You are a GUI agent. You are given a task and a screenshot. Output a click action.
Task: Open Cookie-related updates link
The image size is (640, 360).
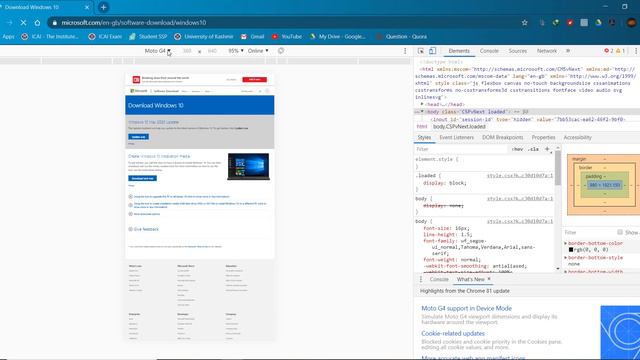pos(453,333)
